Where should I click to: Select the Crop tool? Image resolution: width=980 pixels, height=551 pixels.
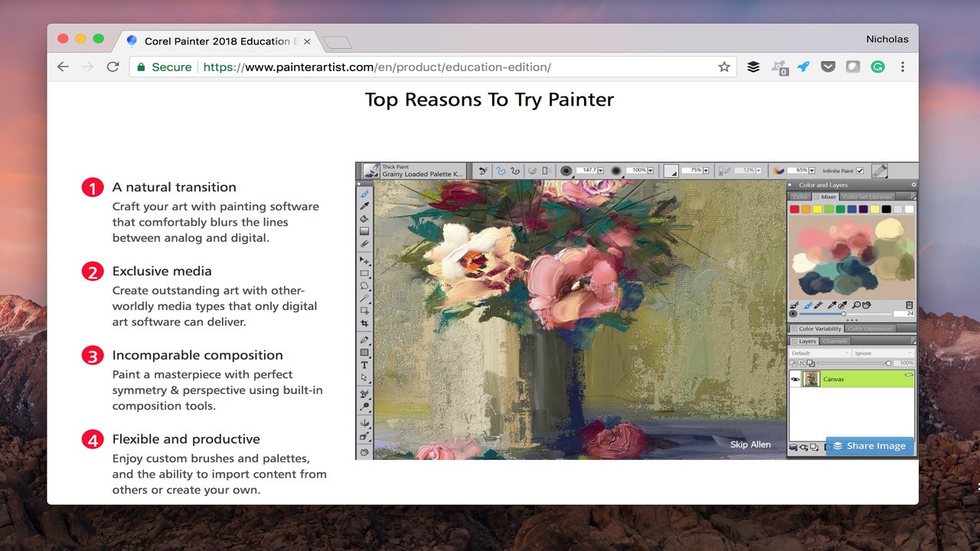(365, 325)
